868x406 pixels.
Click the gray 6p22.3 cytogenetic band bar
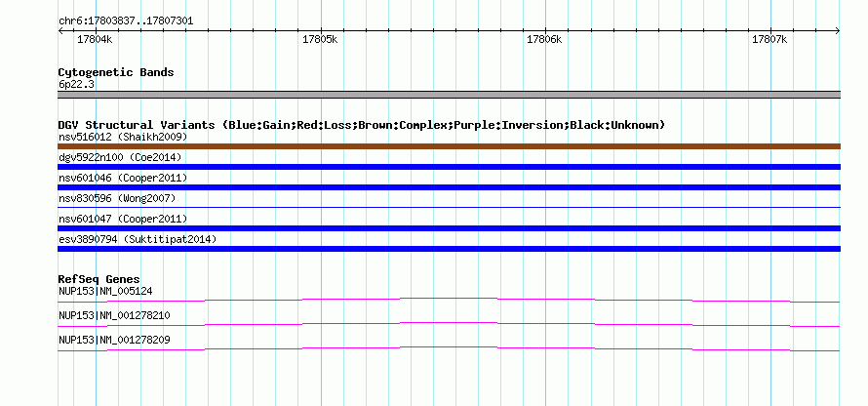[x=449, y=95]
